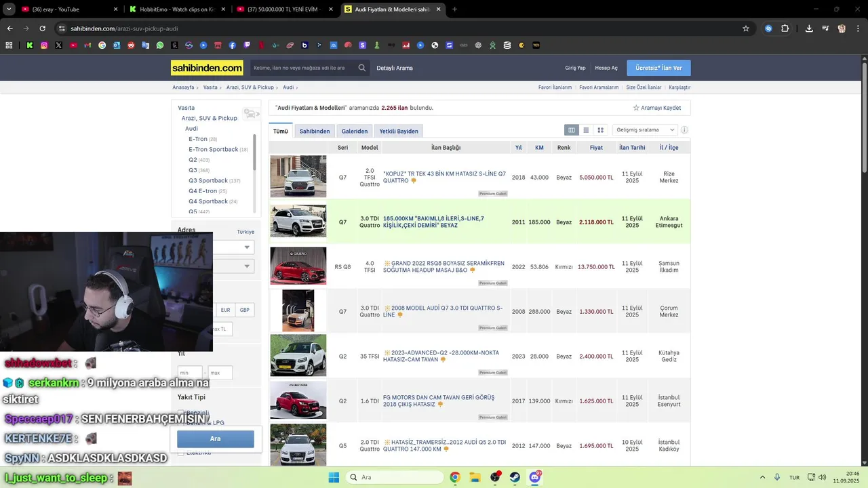868x488 pixels.
Task: Open the red RS Q8 listing thumbnail
Action: 298,266
